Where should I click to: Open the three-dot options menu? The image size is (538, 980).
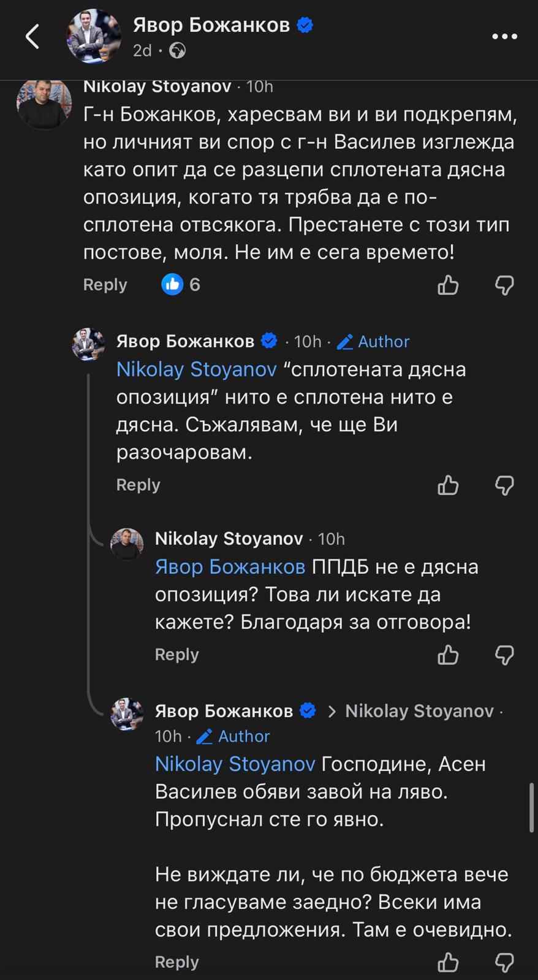[x=504, y=37]
